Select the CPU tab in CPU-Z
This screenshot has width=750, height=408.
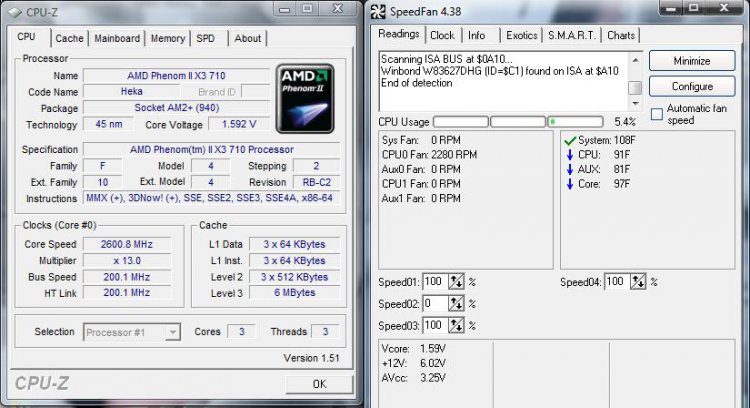coord(26,37)
